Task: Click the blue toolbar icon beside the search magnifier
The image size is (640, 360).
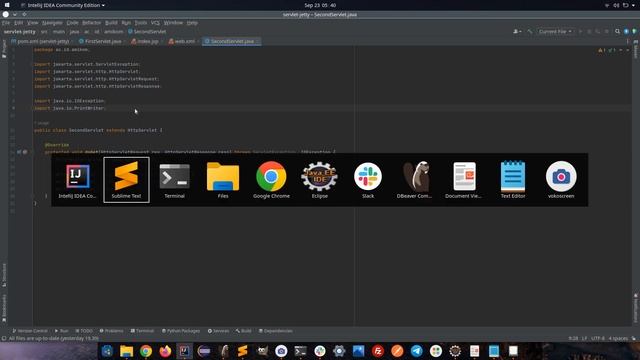Action: point(626,31)
